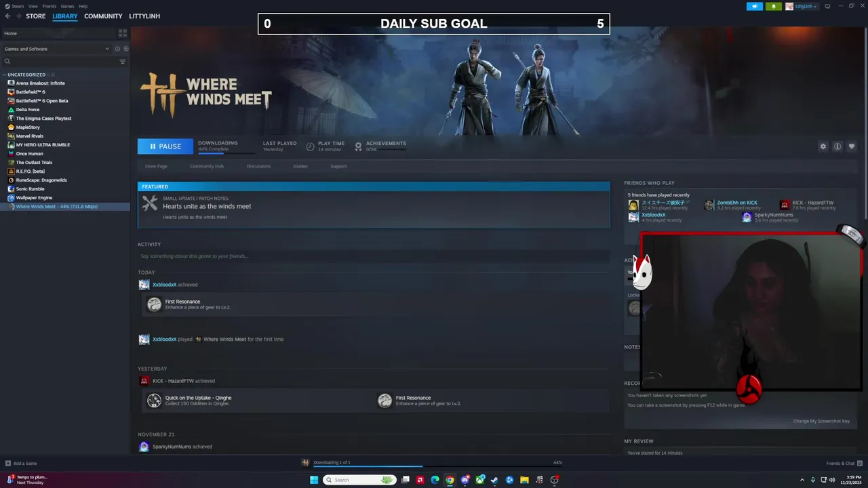Click the library search field
Screen dimensions: 868x488
click(60, 62)
